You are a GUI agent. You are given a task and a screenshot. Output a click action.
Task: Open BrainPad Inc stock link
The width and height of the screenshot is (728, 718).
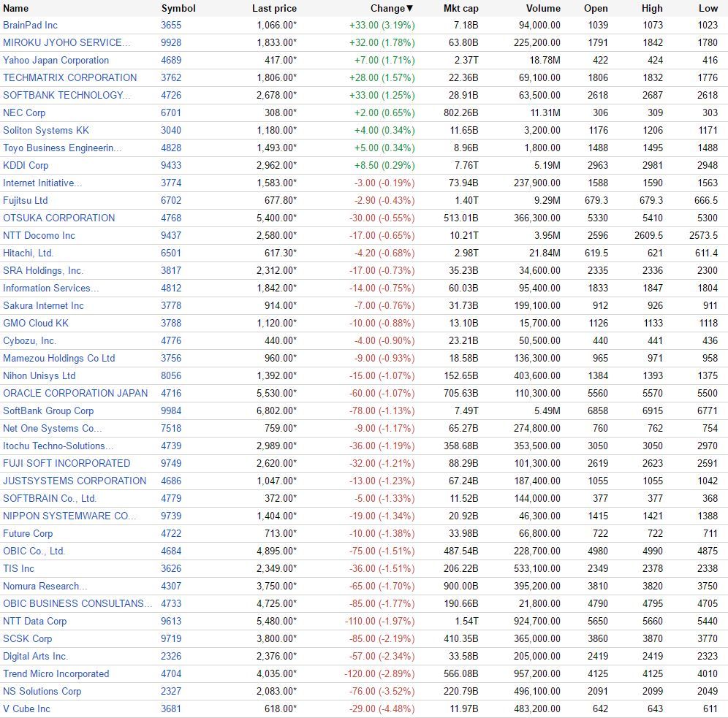[x=30, y=25]
